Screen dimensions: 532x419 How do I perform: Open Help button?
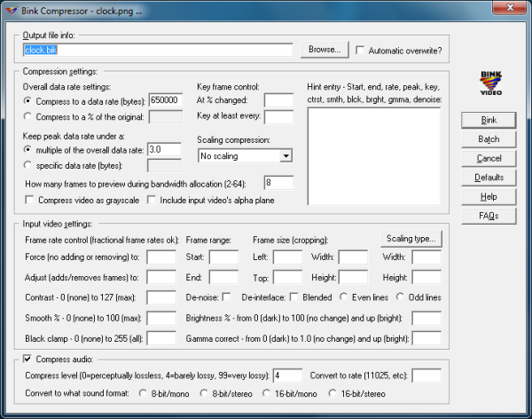[x=489, y=196]
